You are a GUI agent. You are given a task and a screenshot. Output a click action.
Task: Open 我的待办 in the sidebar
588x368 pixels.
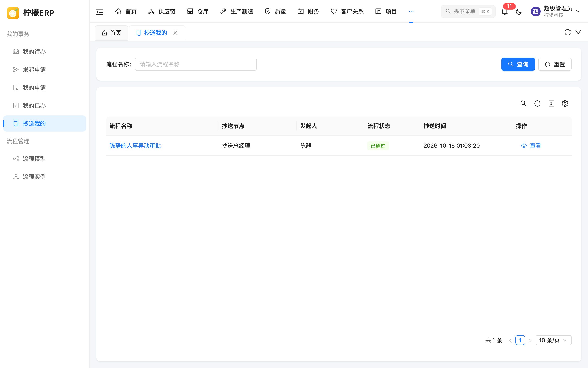tap(45, 52)
